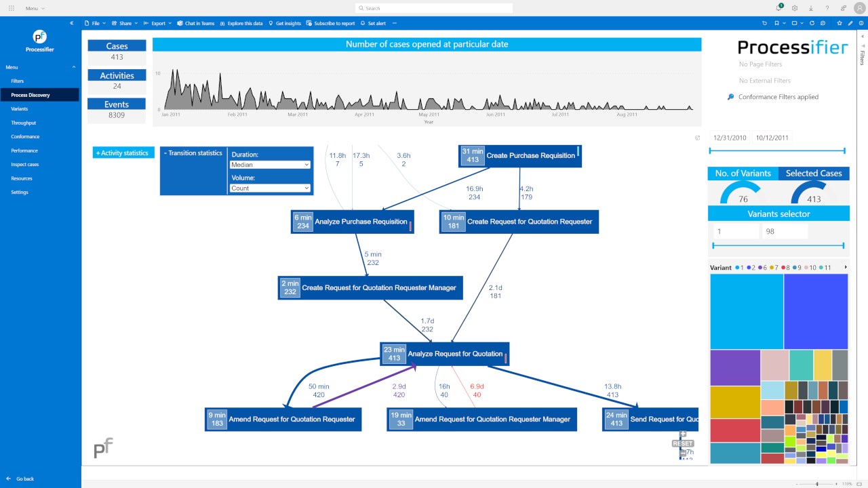Click the date range slider track
This screenshot has width=868, height=488.
pyautogui.click(x=778, y=151)
